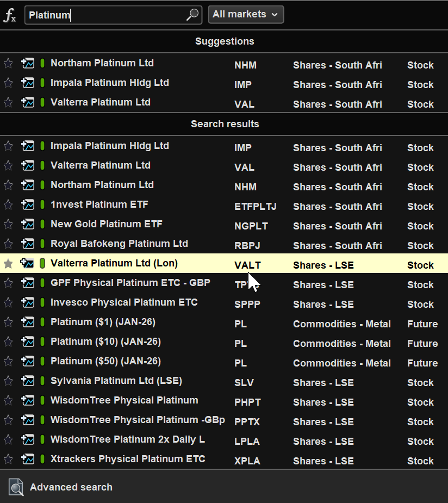Open chart icon for WisdomTree Physical Platinum -GBp
This screenshot has width=448, height=503.
28,420
